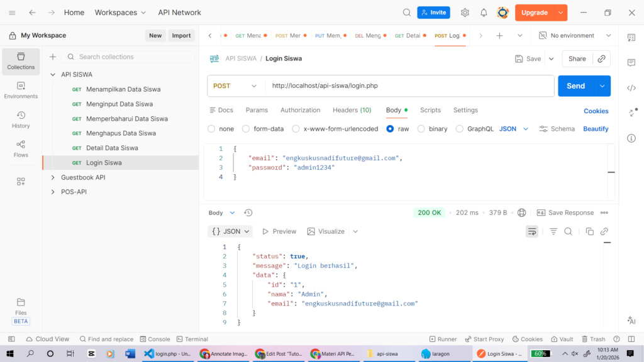Copy the response body with copy icon
The image size is (644, 362).
tap(589, 231)
